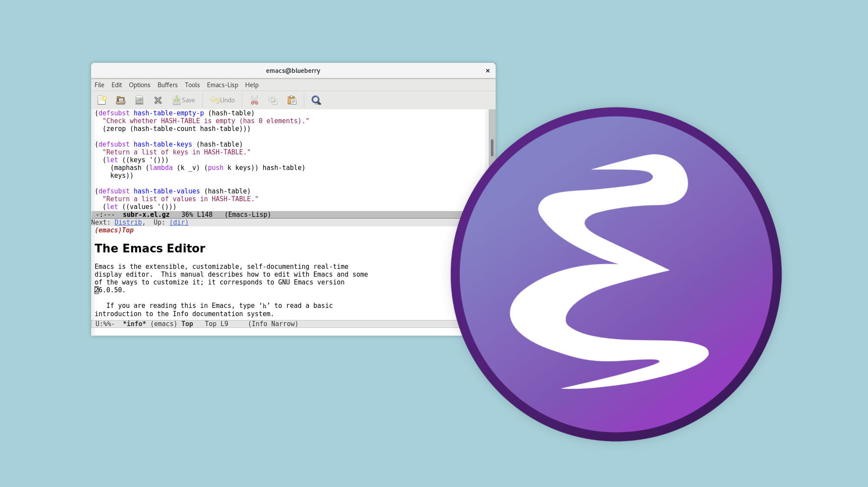Click docstring 'Return a list of keys in HASH-TABLE.'
868x487 pixels.
click(177, 152)
